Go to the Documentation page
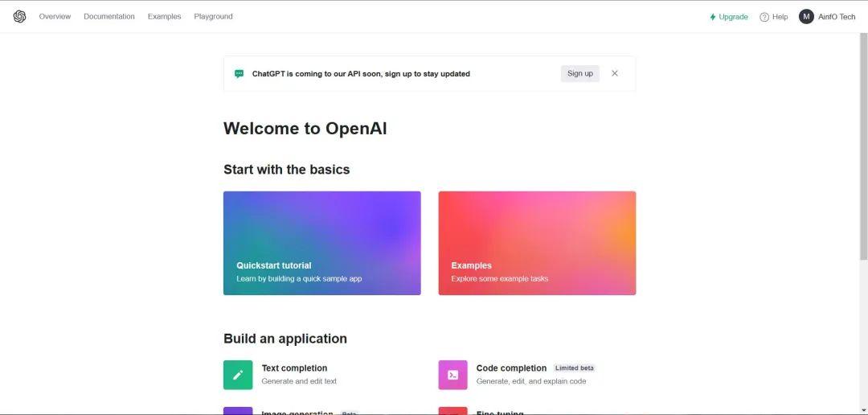 pos(109,17)
